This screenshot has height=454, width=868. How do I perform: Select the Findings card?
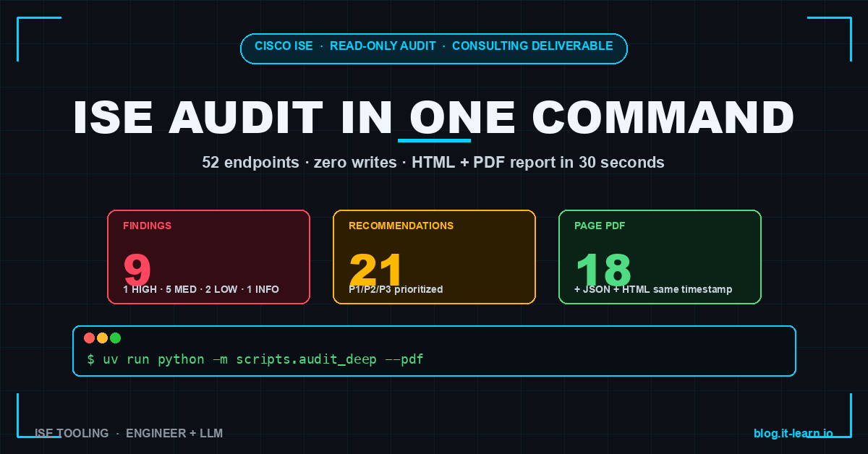click(x=208, y=257)
